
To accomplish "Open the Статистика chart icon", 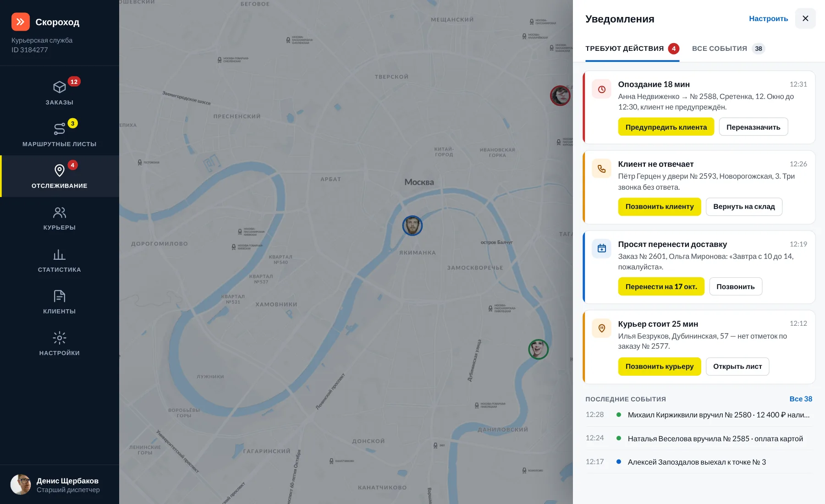I will pos(60,254).
